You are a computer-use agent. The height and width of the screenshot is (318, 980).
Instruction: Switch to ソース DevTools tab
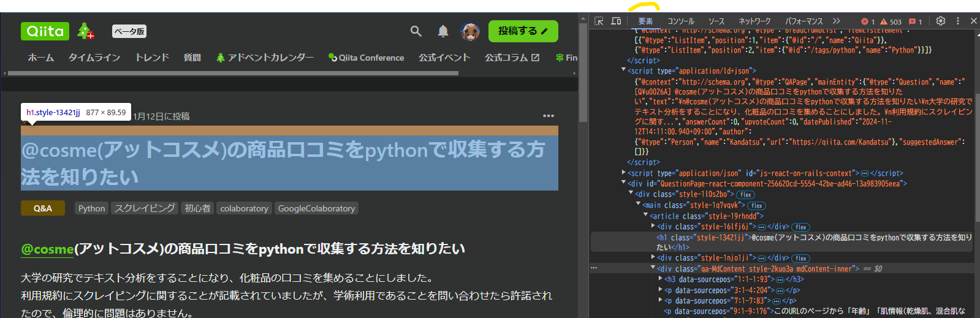tap(716, 21)
